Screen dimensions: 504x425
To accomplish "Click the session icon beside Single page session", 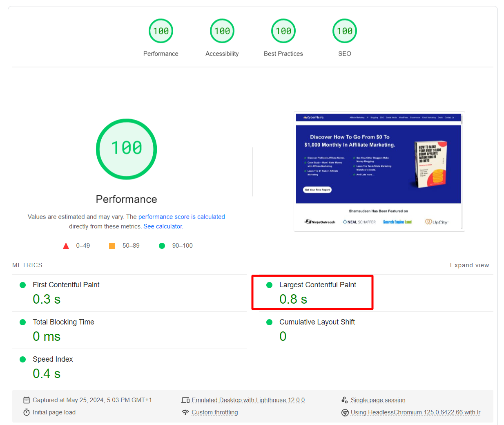I will pyautogui.click(x=344, y=400).
